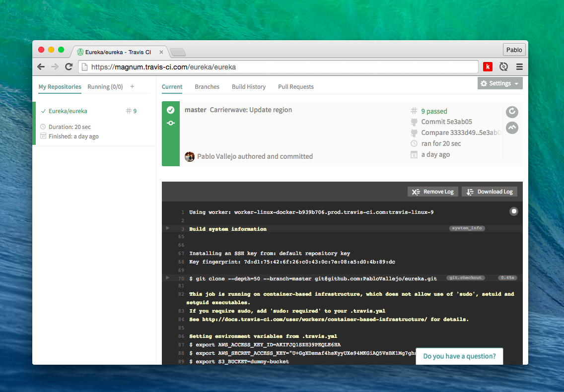The width and height of the screenshot is (564, 392).
Task: Click ran for 20 sec text
Action: 441,143
